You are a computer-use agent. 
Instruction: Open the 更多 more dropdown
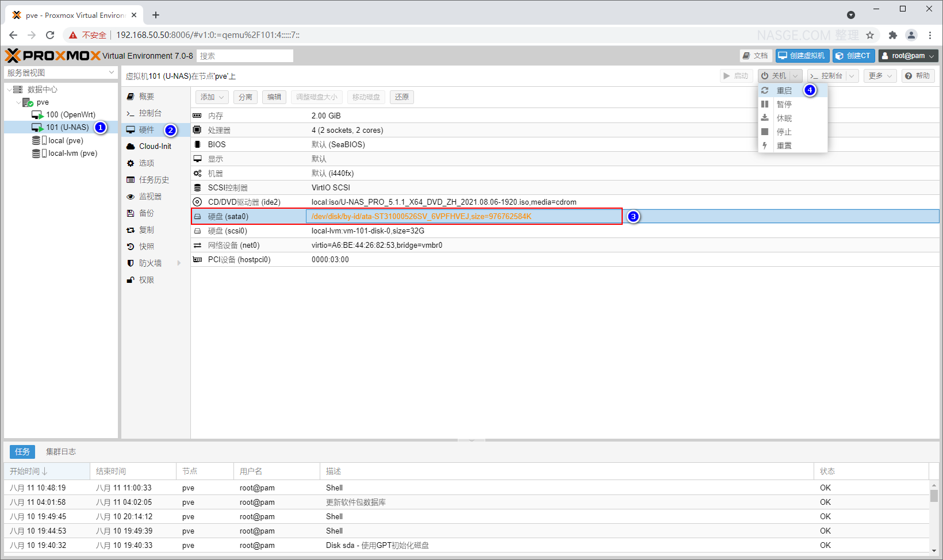click(880, 76)
